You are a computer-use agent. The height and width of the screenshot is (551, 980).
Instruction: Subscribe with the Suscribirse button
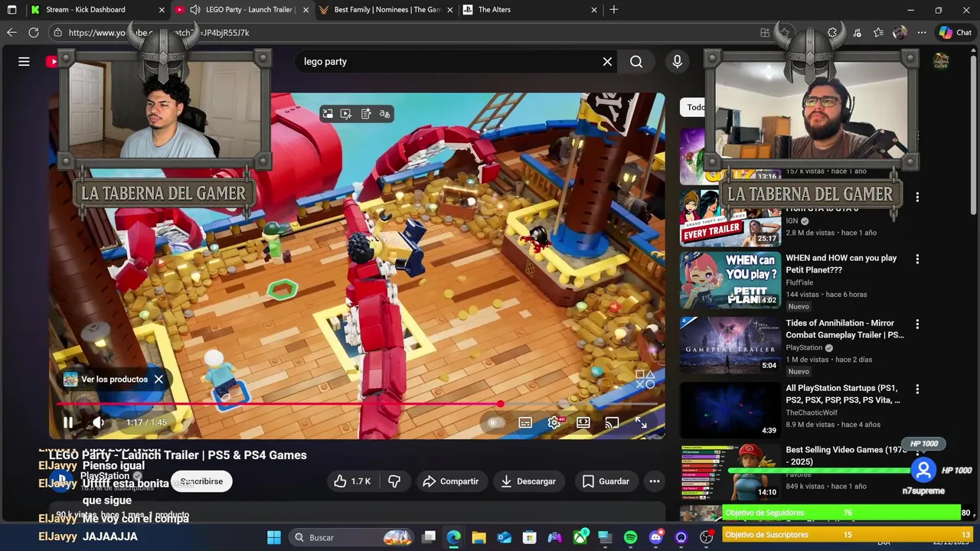point(202,481)
